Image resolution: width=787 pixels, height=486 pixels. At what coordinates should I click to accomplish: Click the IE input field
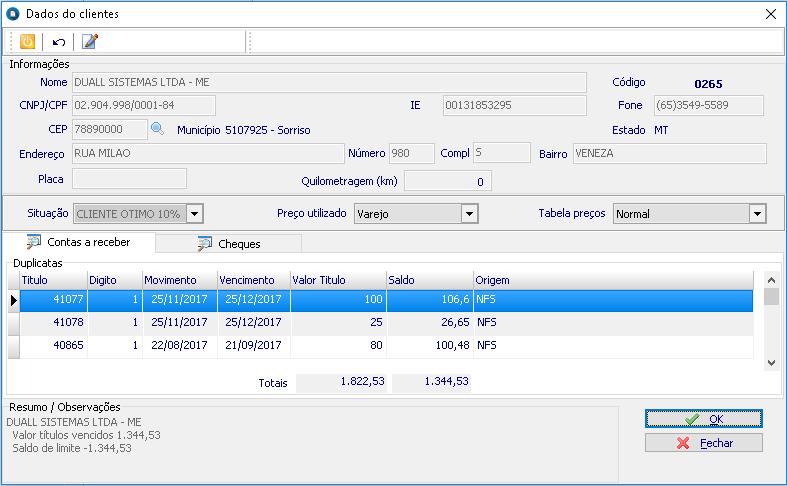[514, 105]
